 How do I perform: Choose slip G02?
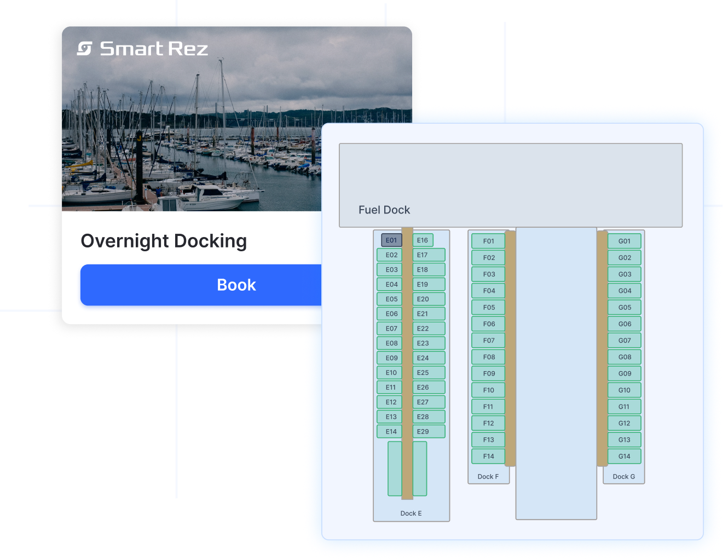click(625, 258)
